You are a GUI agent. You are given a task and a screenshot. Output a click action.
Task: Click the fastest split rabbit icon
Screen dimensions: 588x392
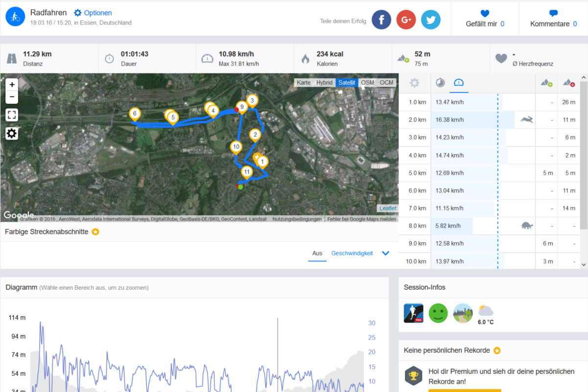[527, 119]
